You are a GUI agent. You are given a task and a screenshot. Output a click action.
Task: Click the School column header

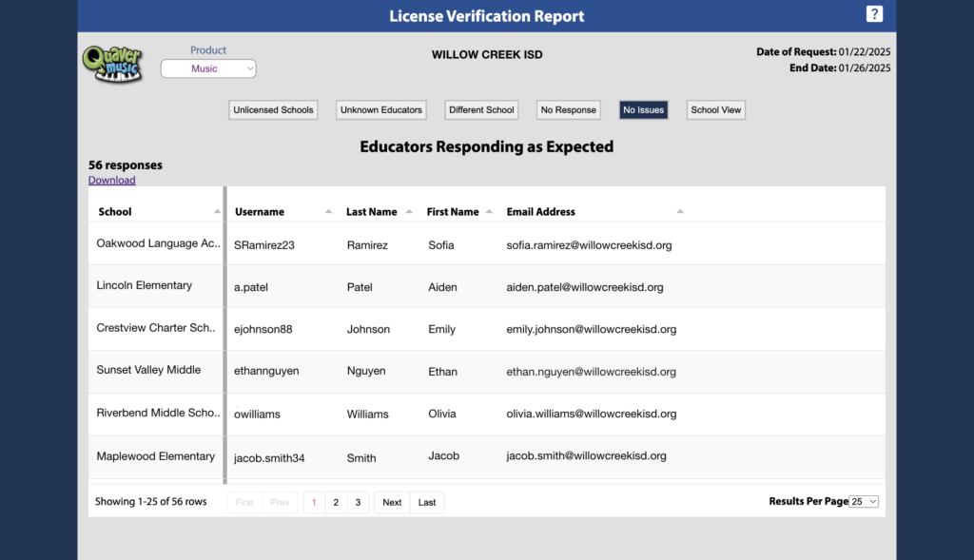click(x=115, y=212)
